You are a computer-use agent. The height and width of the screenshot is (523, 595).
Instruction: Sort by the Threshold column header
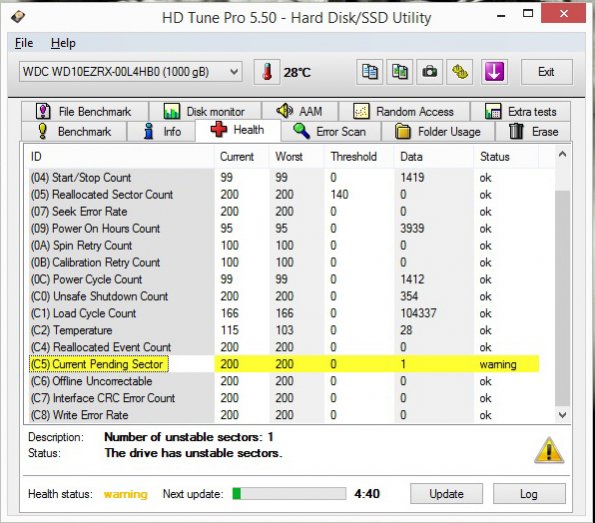tap(359, 156)
